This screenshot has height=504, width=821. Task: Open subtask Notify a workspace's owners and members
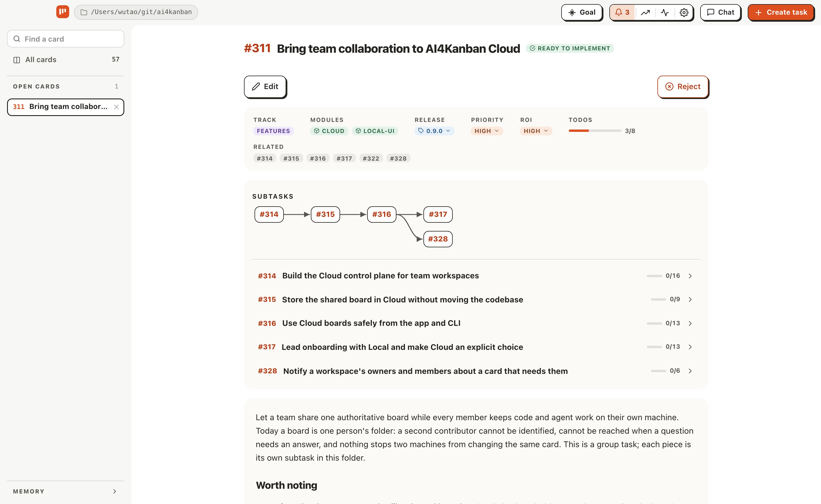pyautogui.click(x=476, y=371)
